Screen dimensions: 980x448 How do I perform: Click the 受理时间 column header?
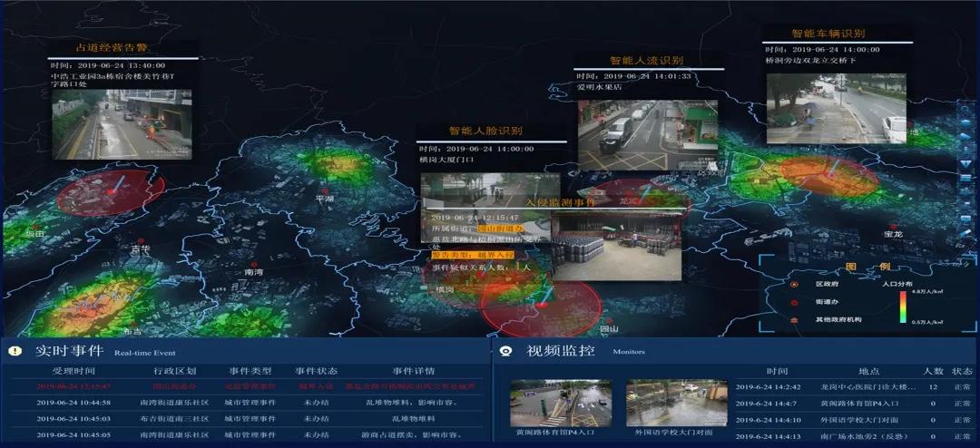74,371
